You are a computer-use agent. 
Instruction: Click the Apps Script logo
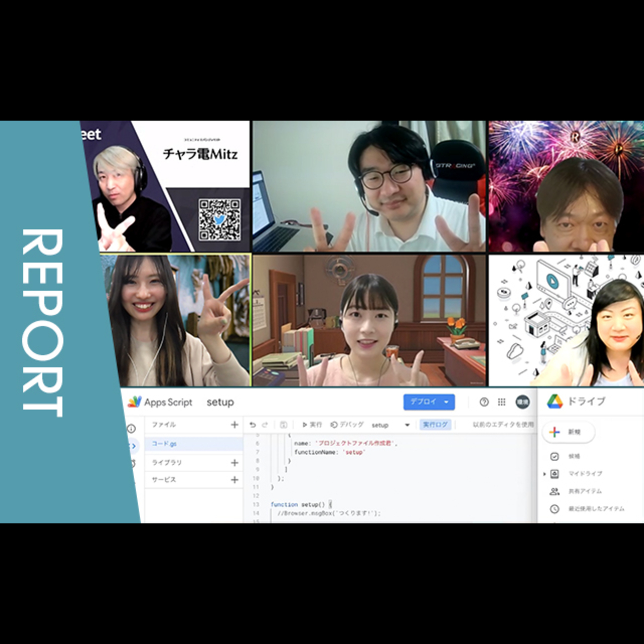click(134, 402)
